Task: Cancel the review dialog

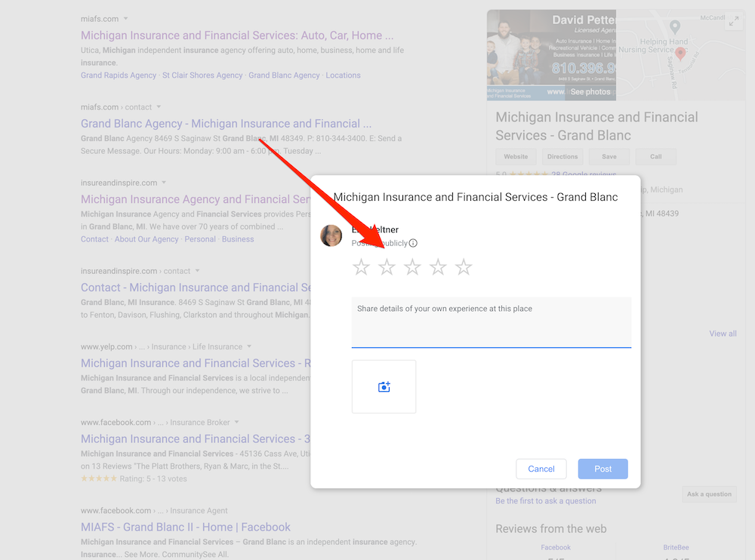Action: pyautogui.click(x=541, y=469)
